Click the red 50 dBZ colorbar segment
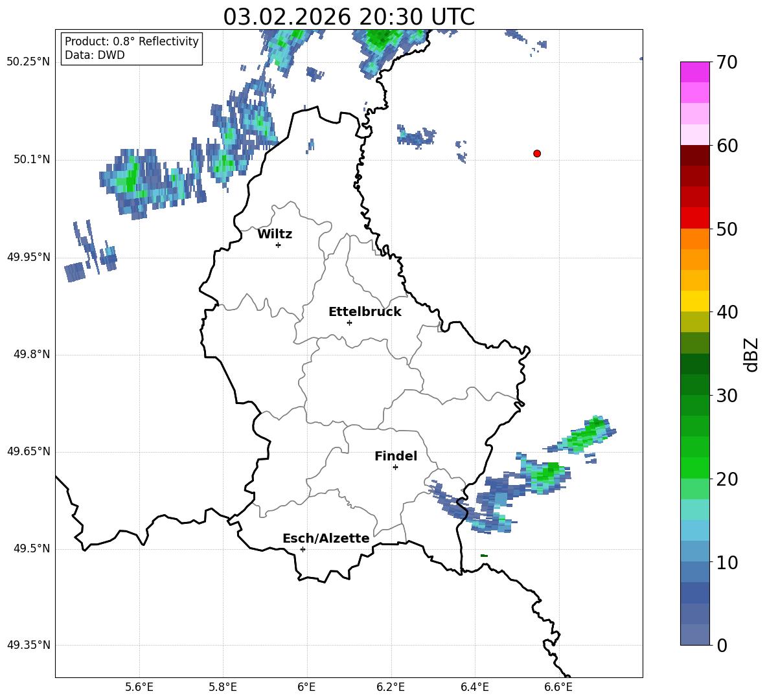The image size is (767, 700). 694,218
